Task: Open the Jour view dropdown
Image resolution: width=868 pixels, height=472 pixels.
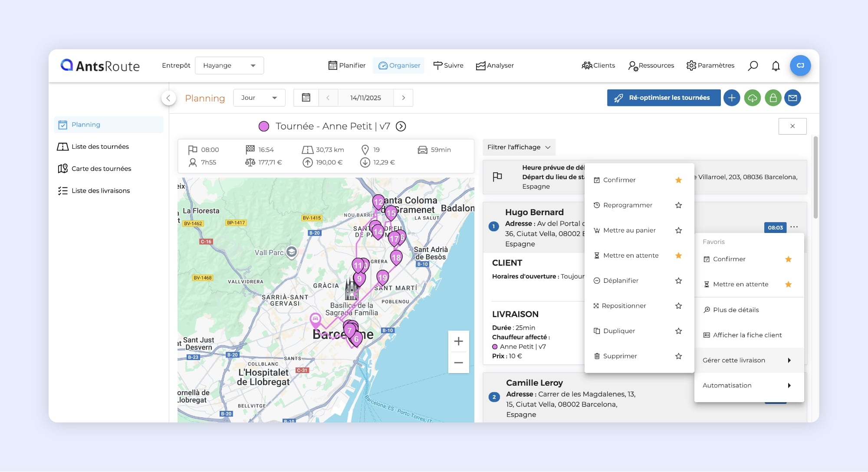Action: click(259, 98)
